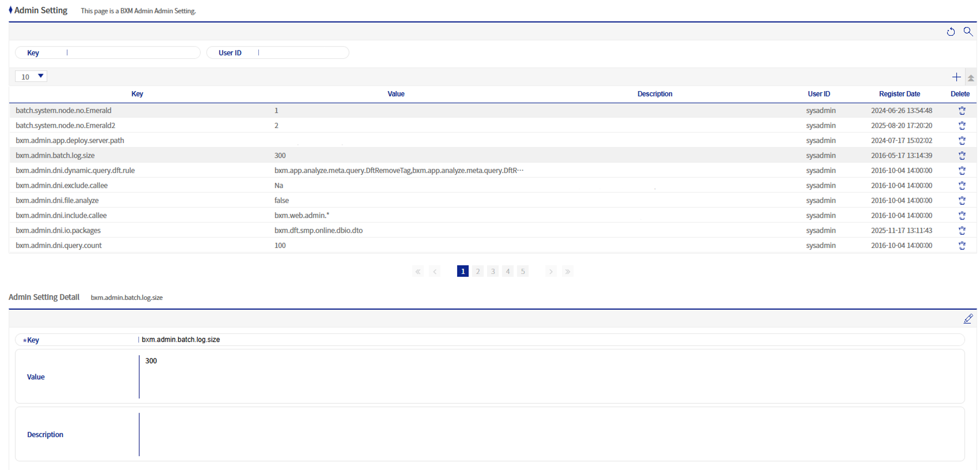
Task: Click the next page arrow
Action: coord(551,272)
